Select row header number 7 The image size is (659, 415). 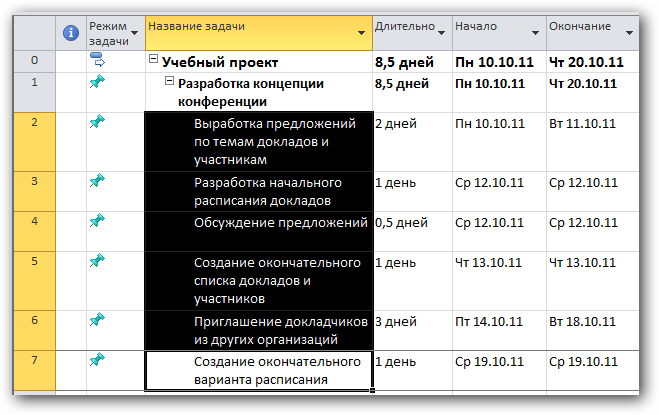(34, 370)
